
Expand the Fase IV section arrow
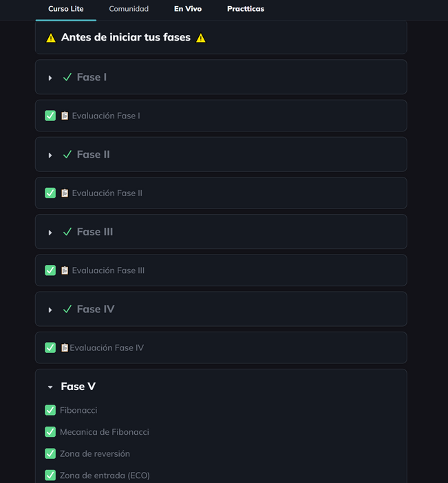click(50, 310)
